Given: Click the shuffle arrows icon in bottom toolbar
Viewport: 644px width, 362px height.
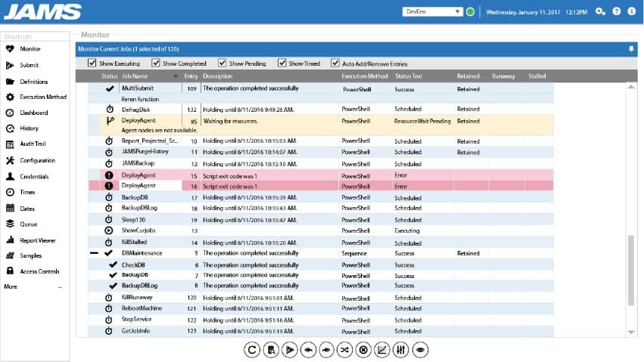Looking at the screenshot, I should [345, 349].
